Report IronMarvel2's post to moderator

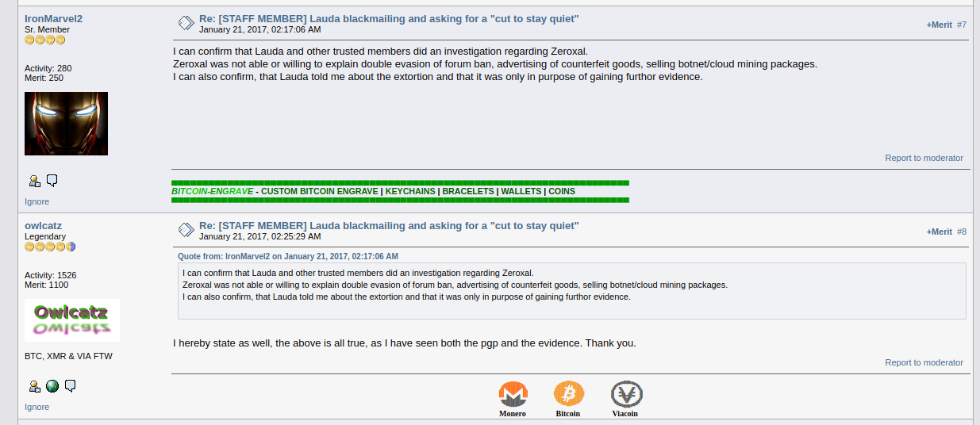click(924, 158)
